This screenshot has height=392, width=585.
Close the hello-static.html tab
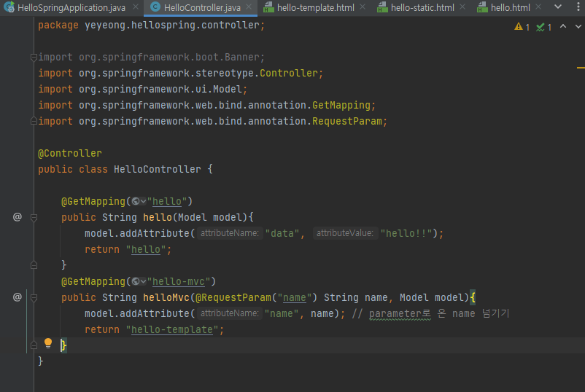[x=462, y=7]
